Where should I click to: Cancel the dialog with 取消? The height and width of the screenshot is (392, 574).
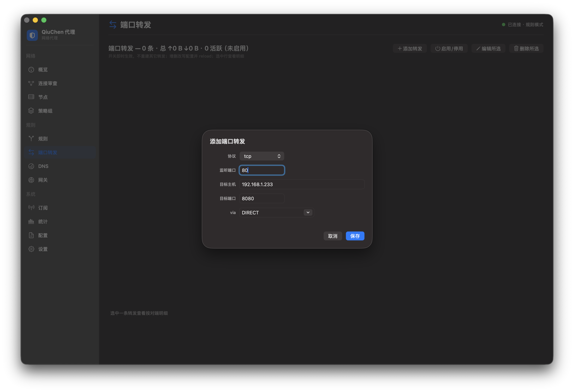click(x=333, y=236)
